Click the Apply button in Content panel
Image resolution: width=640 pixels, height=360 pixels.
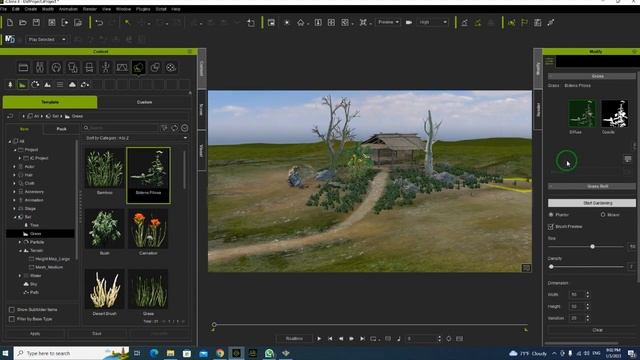pyautogui.click(x=35, y=334)
